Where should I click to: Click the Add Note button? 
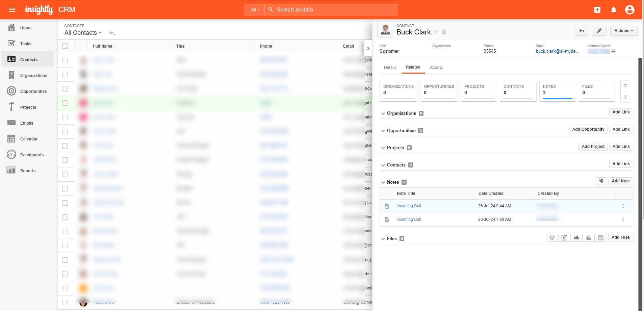click(620, 181)
